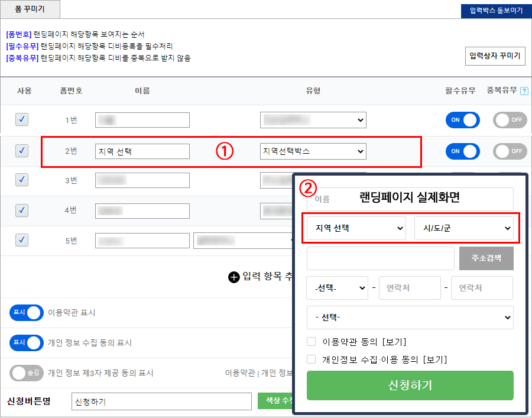This screenshot has height=418, width=532.
Task: Click the plus icon to add input item
Action: [234, 277]
